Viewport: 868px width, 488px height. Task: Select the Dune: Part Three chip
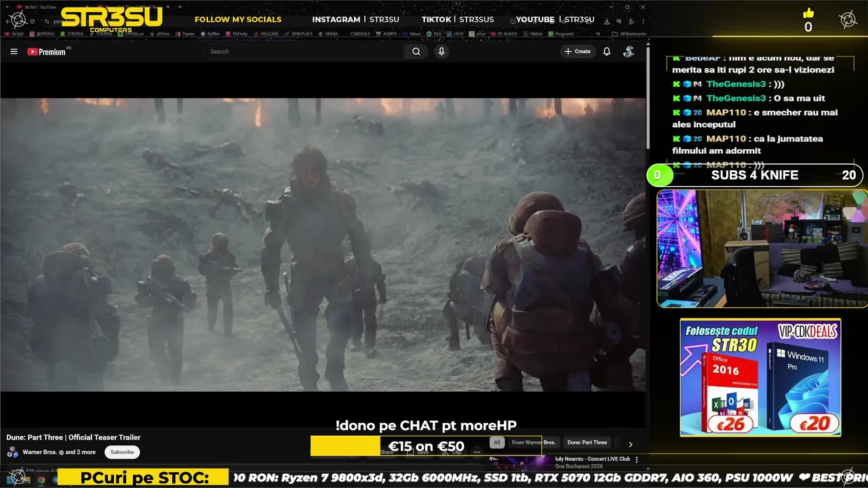587,443
